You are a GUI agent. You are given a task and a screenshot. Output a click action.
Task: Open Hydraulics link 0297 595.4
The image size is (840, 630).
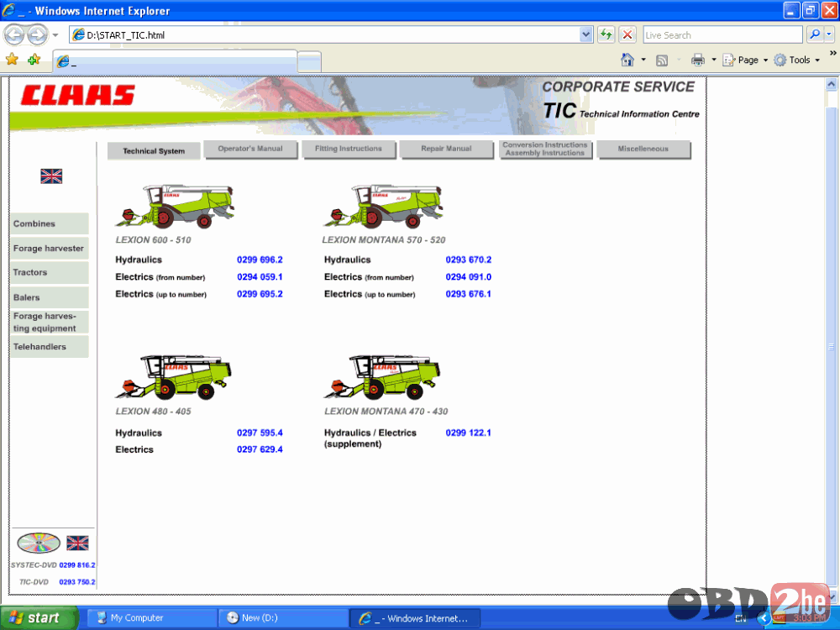260,433
